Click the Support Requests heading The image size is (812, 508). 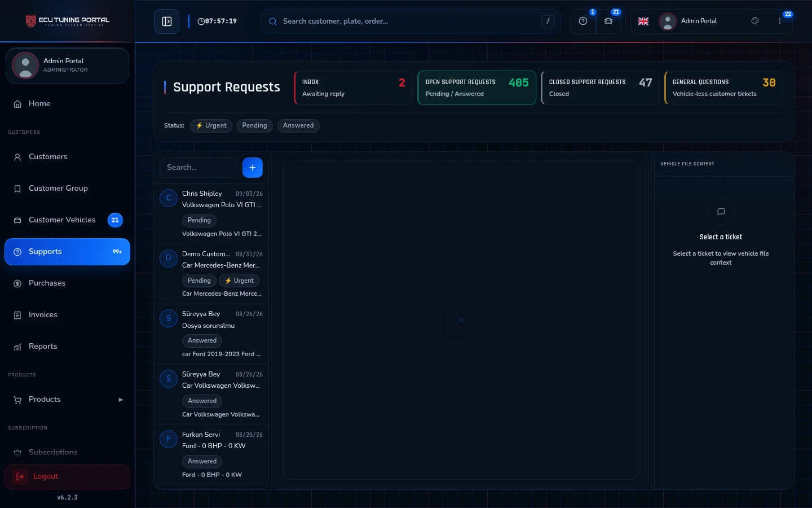tap(227, 87)
